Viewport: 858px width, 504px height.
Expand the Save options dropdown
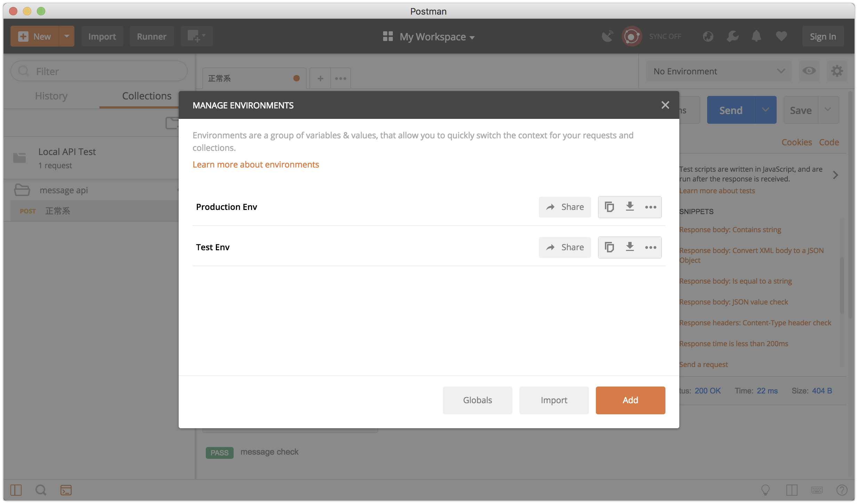tap(828, 110)
